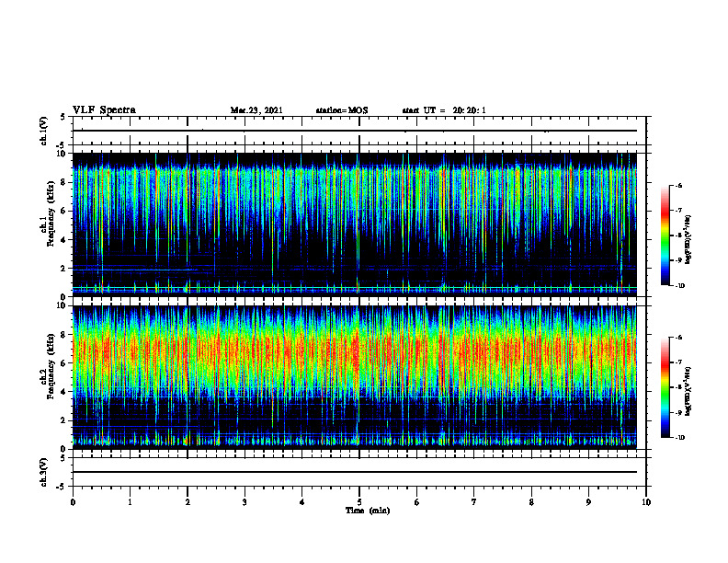Click the "-6" tick on ch.2 color bar

click(x=678, y=338)
